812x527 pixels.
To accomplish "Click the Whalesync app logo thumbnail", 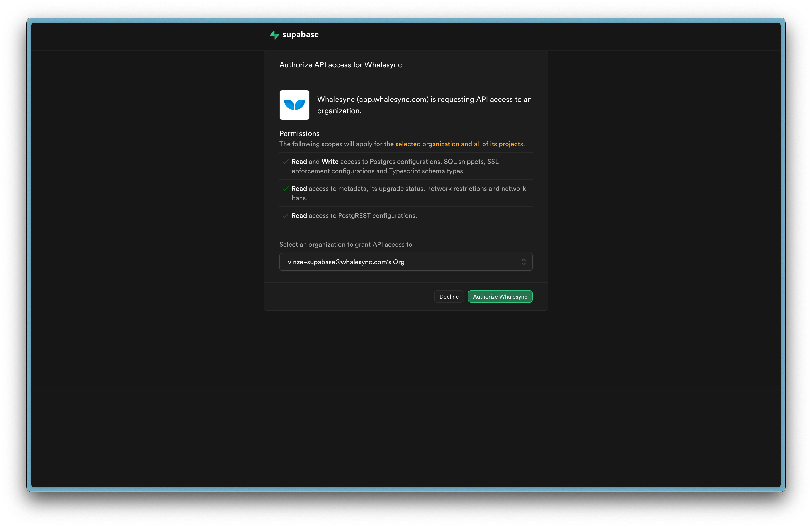I will coord(295,105).
